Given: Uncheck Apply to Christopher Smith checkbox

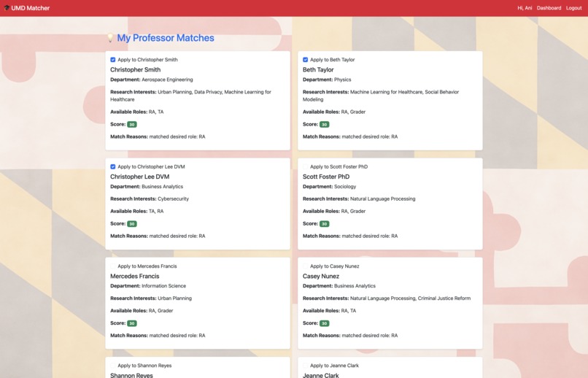Looking at the screenshot, I should pyautogui.click(x=113, y=60).
